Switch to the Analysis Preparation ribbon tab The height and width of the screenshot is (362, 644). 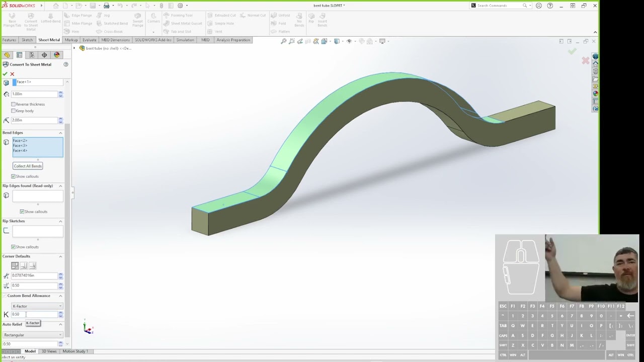point(233,40)
